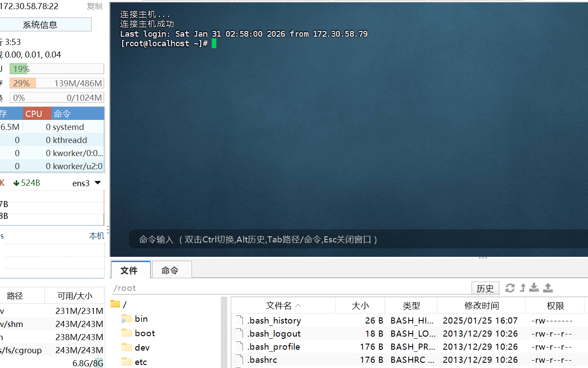Click the dev folder icon
Screen dimensions: 588x368
(x=126, y=348)
